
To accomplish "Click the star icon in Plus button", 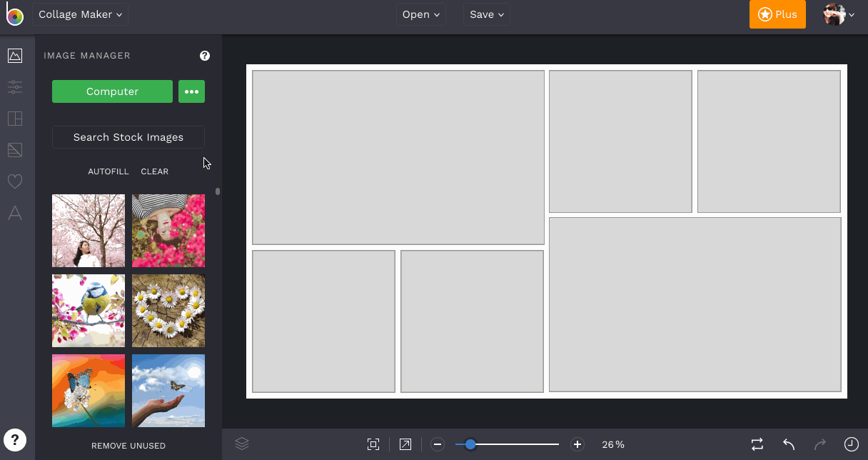I will click(764, 14).
